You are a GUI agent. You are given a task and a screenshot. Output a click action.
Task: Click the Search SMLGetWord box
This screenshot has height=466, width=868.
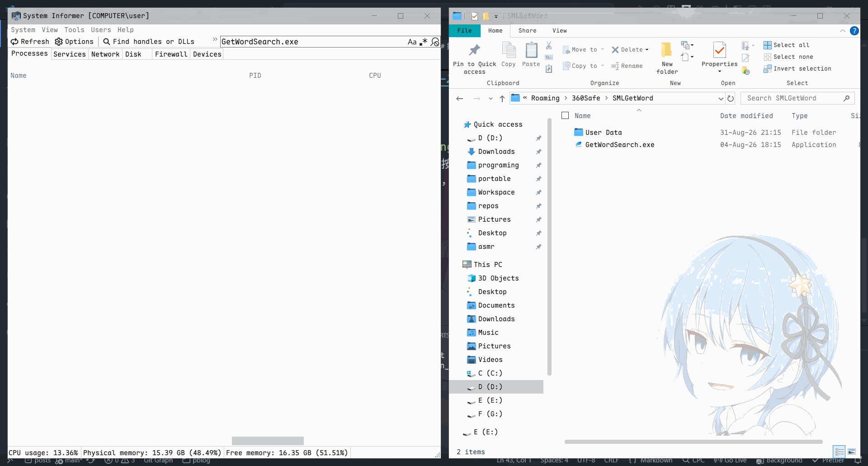point(798,98)
